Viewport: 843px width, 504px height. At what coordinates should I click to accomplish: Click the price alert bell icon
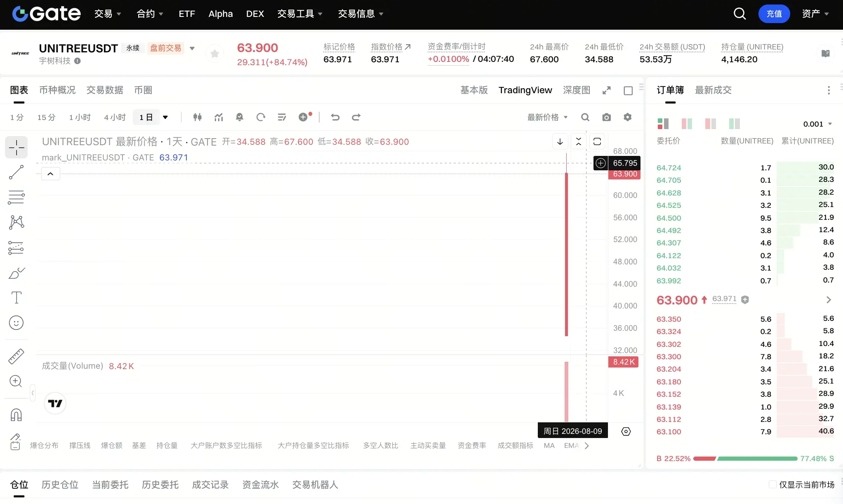tap(240, 117)
